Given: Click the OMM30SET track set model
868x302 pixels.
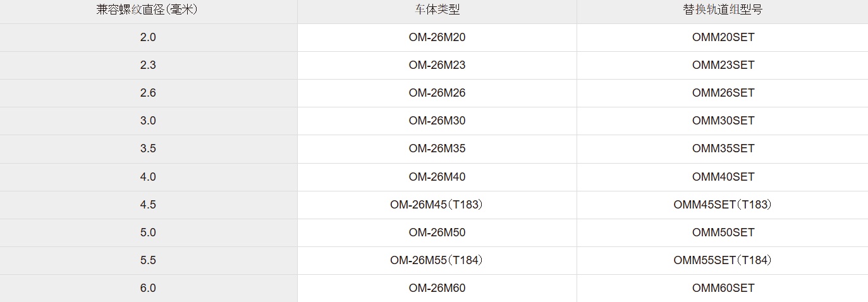Looking at the screenshot, I should point(723,121).
